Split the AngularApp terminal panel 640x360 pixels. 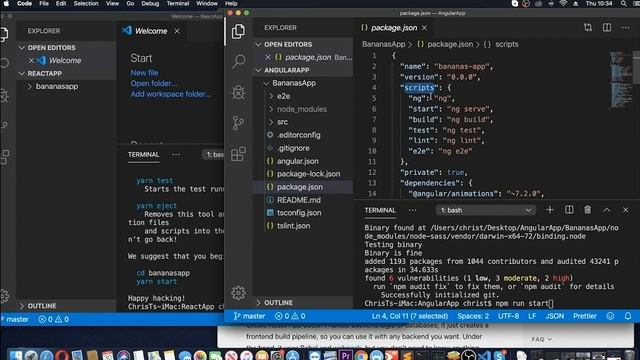[x=569, y=210]
